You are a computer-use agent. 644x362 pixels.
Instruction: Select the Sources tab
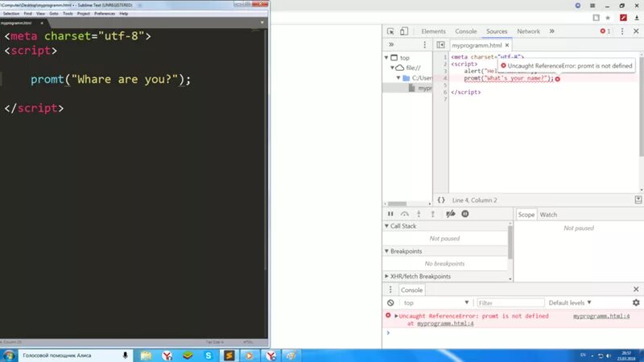497,31
